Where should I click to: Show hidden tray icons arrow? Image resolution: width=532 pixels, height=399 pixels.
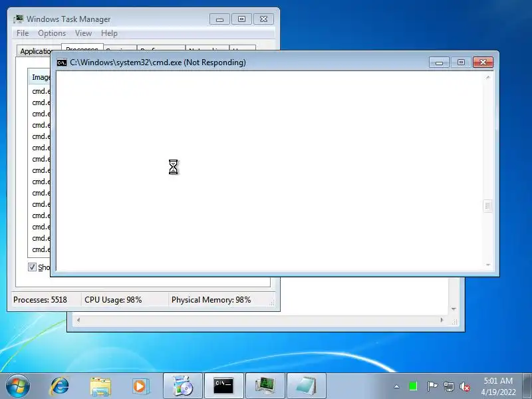[x=396, y=386]
